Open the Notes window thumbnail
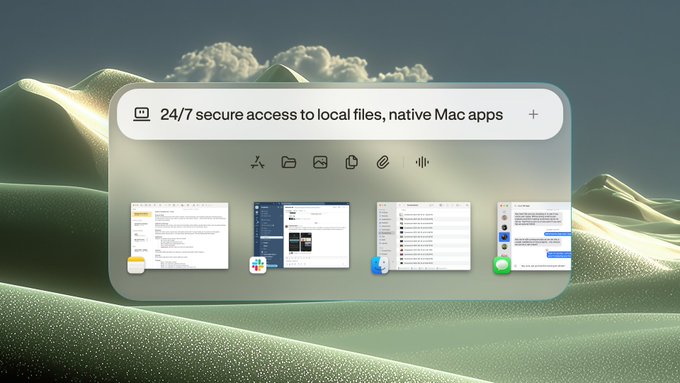The image size is (680, 383). click(x=180, y=236)
